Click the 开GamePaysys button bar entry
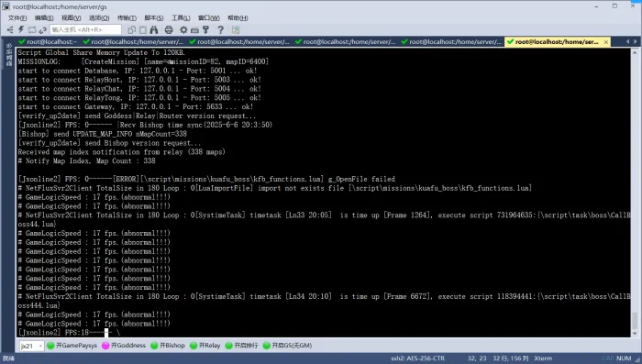 (x=72, y=346)
